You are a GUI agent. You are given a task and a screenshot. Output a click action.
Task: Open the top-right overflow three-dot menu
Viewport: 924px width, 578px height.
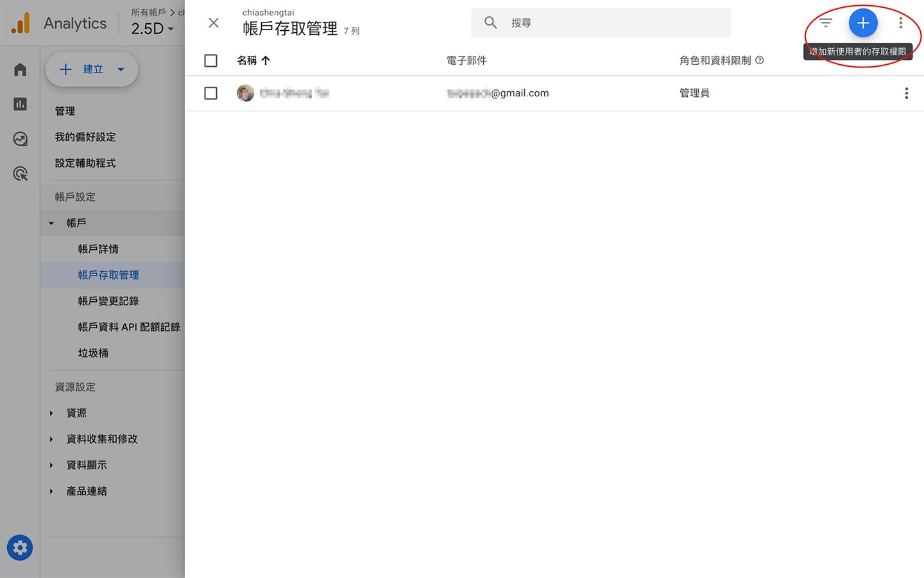coord(901,22)
